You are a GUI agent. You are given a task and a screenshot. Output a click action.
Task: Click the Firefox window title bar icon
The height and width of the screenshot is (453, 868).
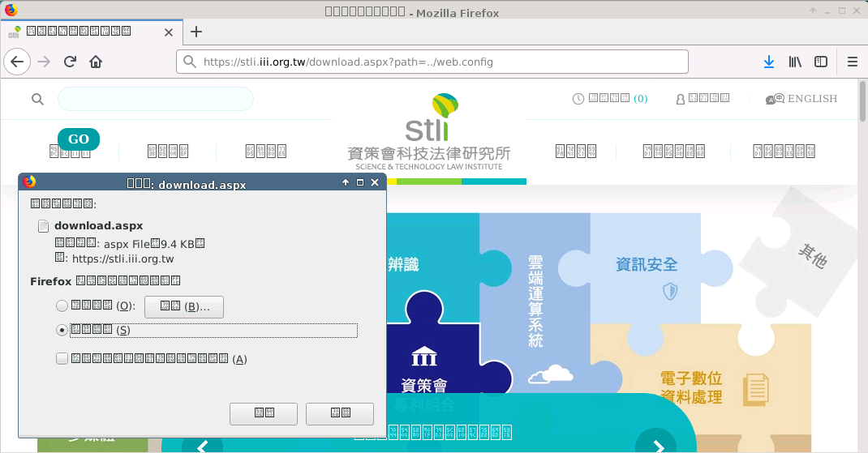point(11,10)
